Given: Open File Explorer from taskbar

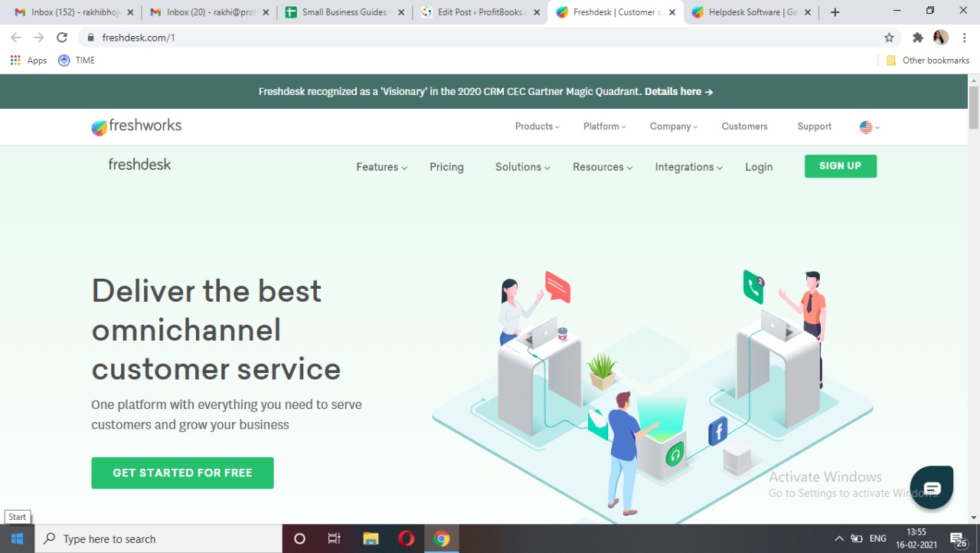Looking at the screenshot, I should [371, 538].
